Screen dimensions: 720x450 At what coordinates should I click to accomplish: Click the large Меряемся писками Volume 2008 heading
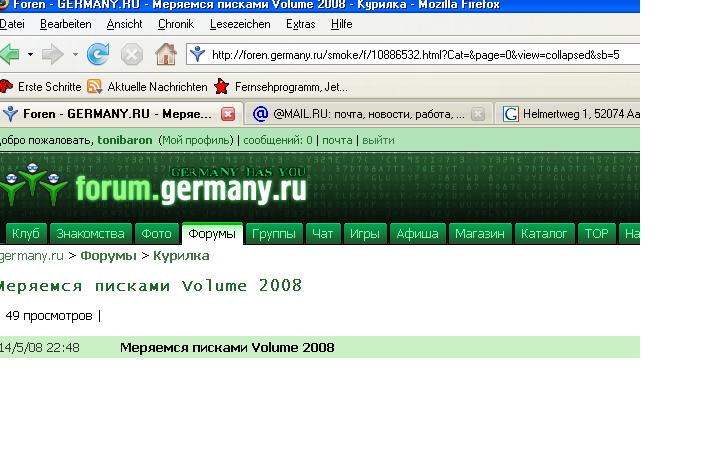(x=151, y=286)
